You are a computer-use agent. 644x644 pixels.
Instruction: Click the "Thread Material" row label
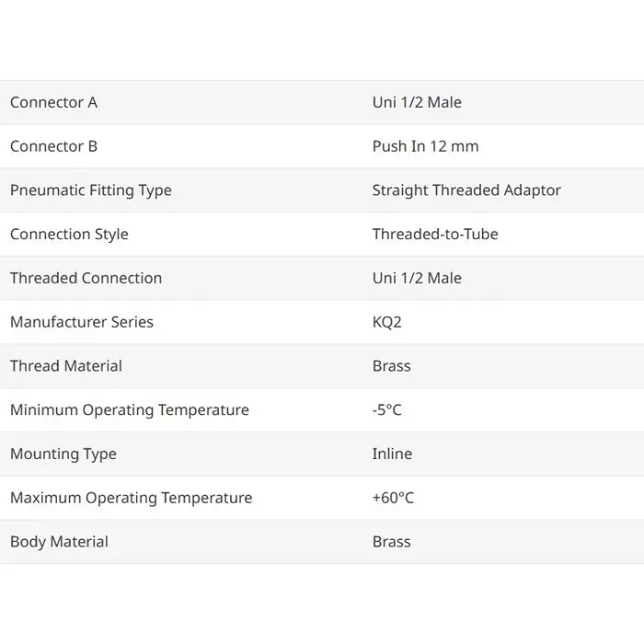(66, 366)
